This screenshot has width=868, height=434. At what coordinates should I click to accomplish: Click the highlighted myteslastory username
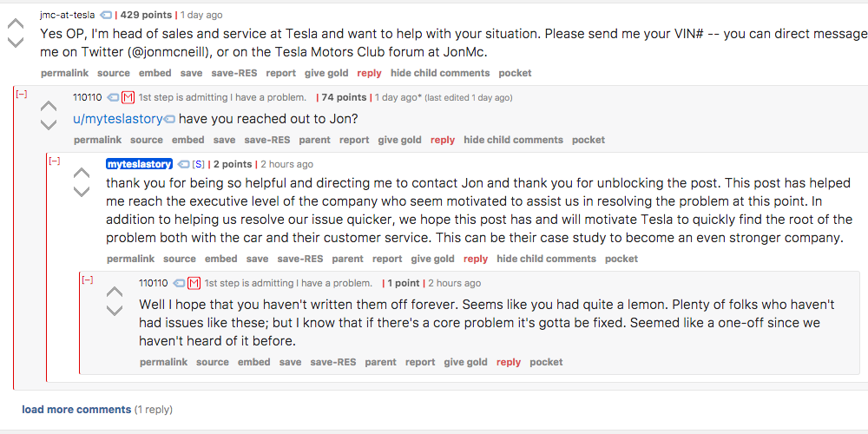[140, 164]
